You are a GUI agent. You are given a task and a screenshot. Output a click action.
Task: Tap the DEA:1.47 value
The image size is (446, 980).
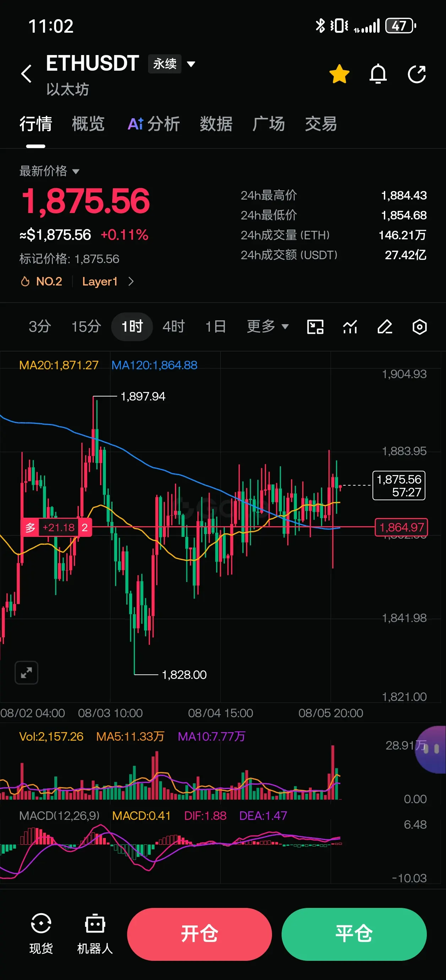point(263,816)
